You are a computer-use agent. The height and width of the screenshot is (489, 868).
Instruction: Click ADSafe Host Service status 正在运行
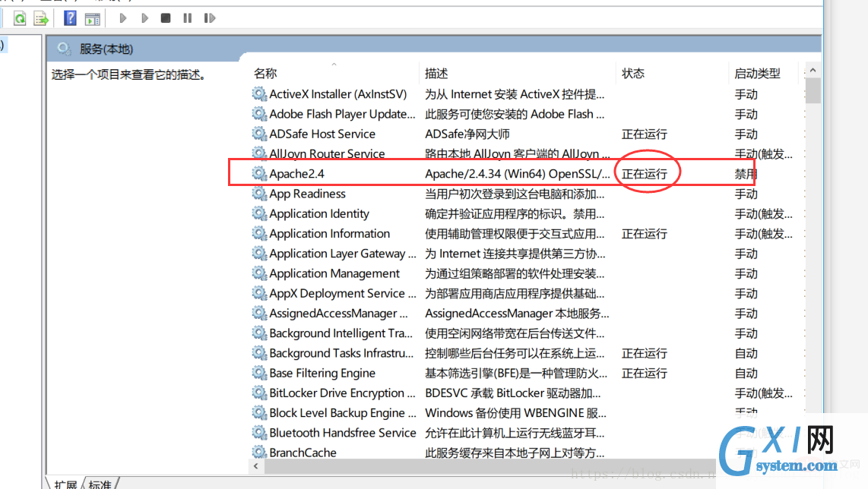coord(645,134)
